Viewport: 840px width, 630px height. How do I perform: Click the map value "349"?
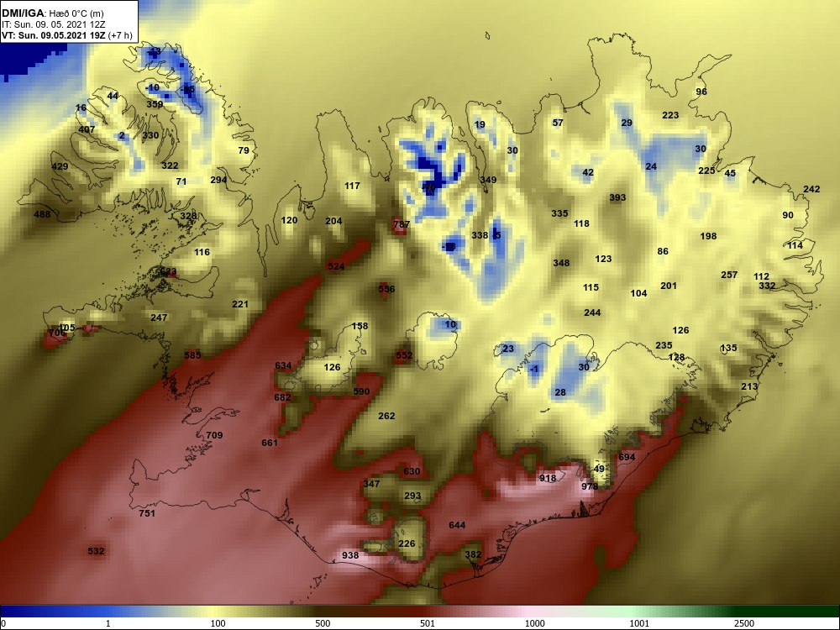488,180
